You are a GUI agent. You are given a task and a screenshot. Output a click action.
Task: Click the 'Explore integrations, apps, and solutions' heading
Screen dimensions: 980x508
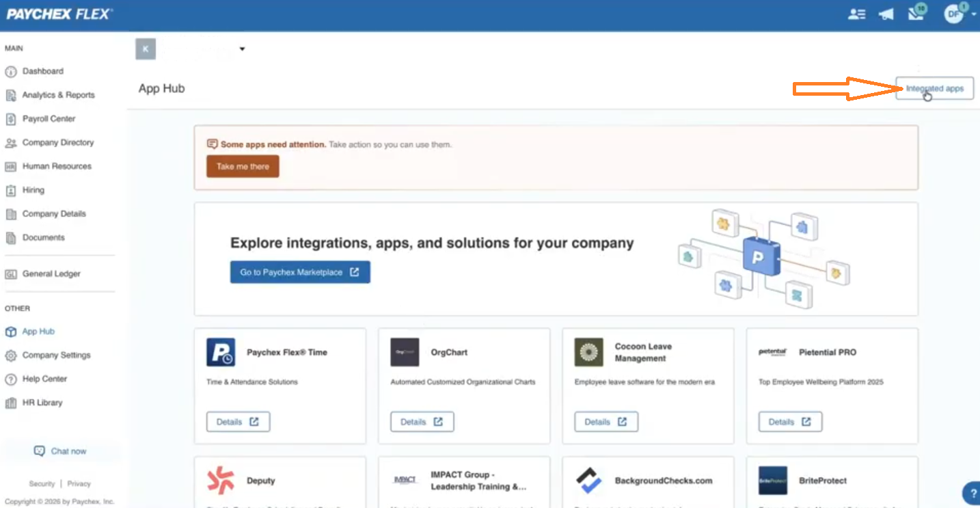432,243
